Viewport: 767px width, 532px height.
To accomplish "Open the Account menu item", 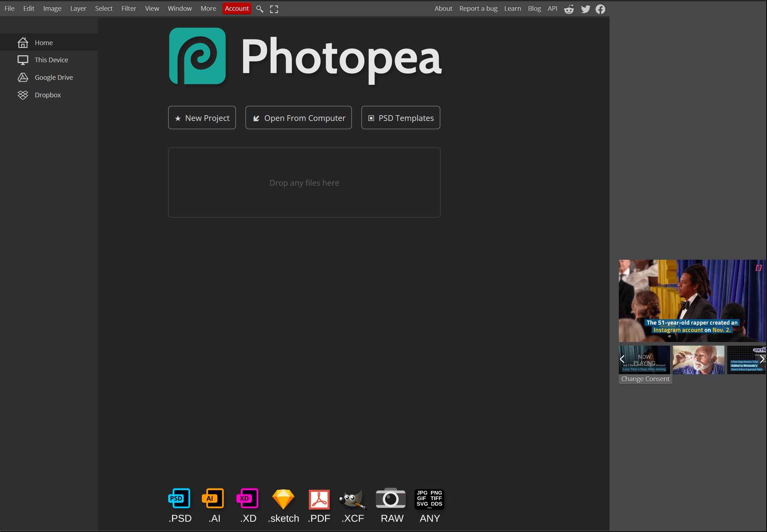I will pyautogui.click(x=236, y=8).
